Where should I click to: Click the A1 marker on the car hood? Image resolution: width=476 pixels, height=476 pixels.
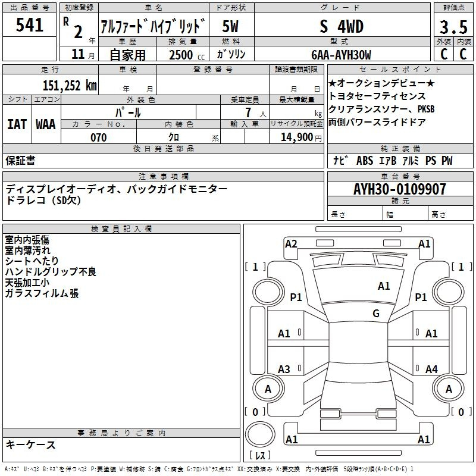pyautogui.click(x=384, y=286)
